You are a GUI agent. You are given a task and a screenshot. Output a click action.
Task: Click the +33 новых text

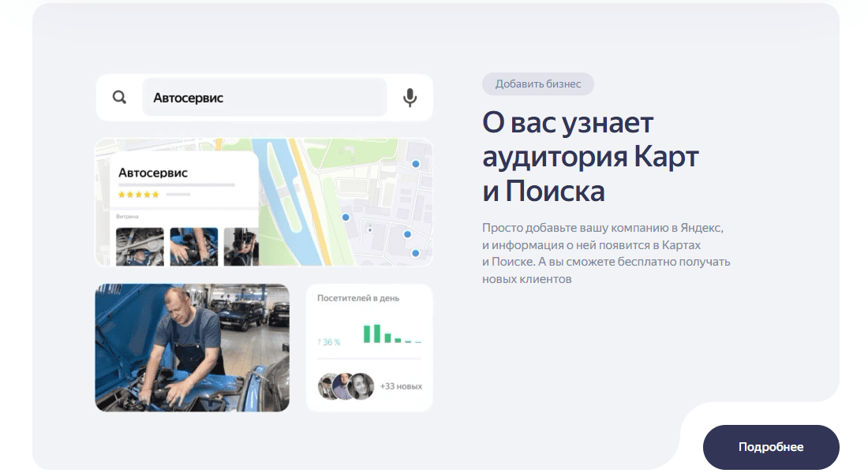point(401,386)
